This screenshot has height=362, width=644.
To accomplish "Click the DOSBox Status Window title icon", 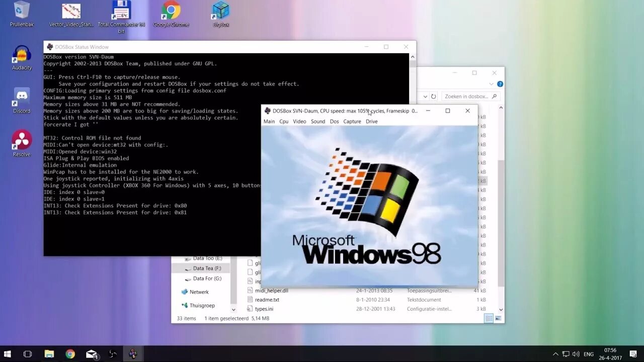I will [x=50, y=47].
